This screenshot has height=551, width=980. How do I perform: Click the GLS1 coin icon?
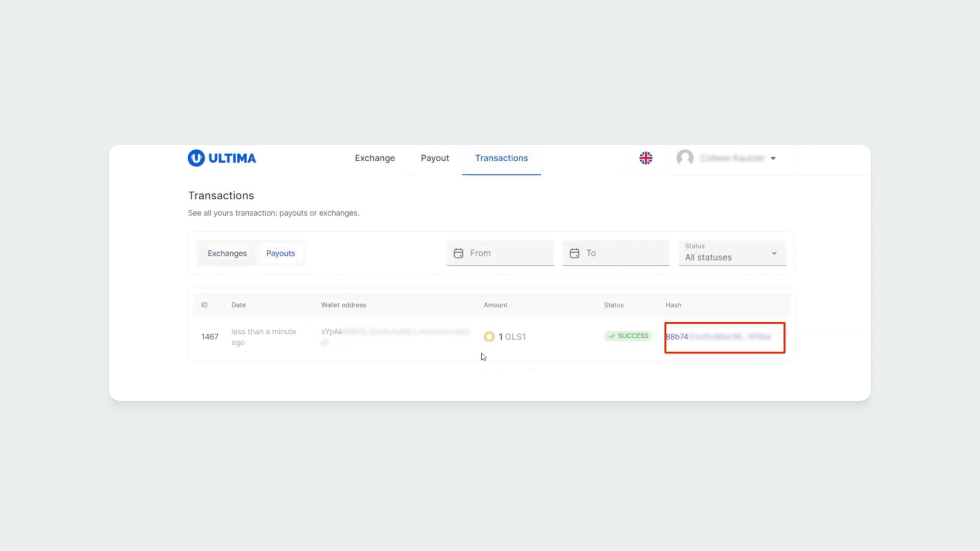[489, 336]
